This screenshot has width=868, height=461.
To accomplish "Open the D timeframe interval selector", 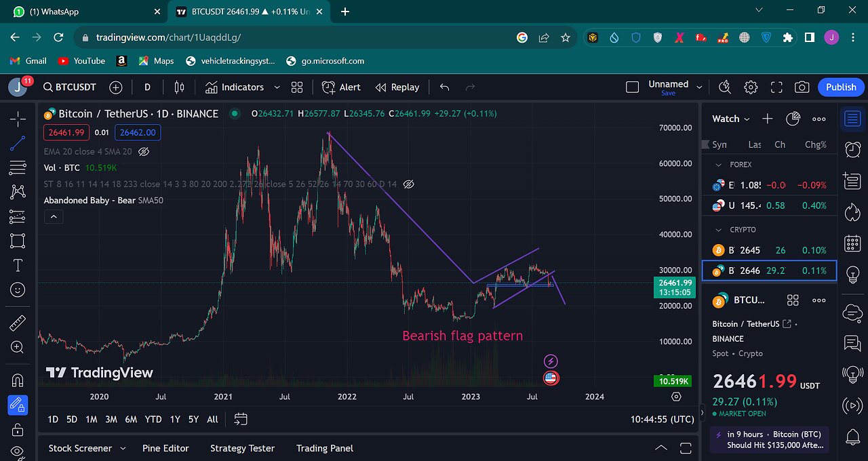I will pos(147,87).
